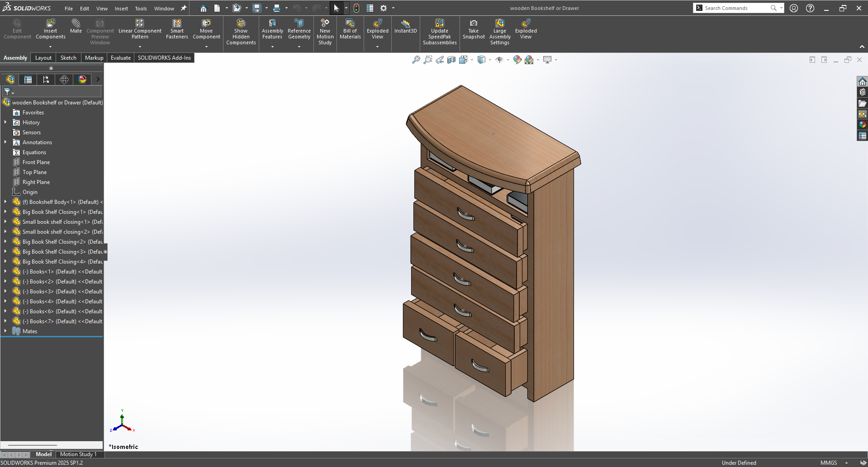Open Large Assembly Settings
Image resolution: width=868 pixels, height=467 pixels.
click(499, 24)
